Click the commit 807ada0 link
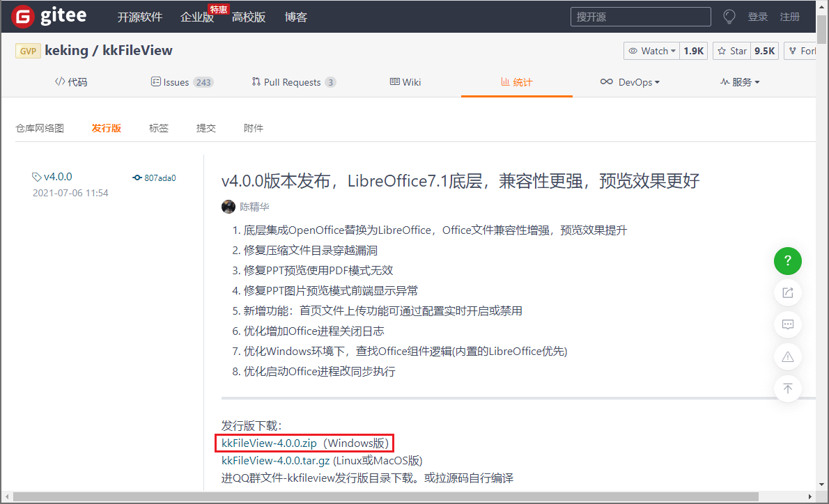The width and height of the screenshot is (829, 504). click(154, 178)
